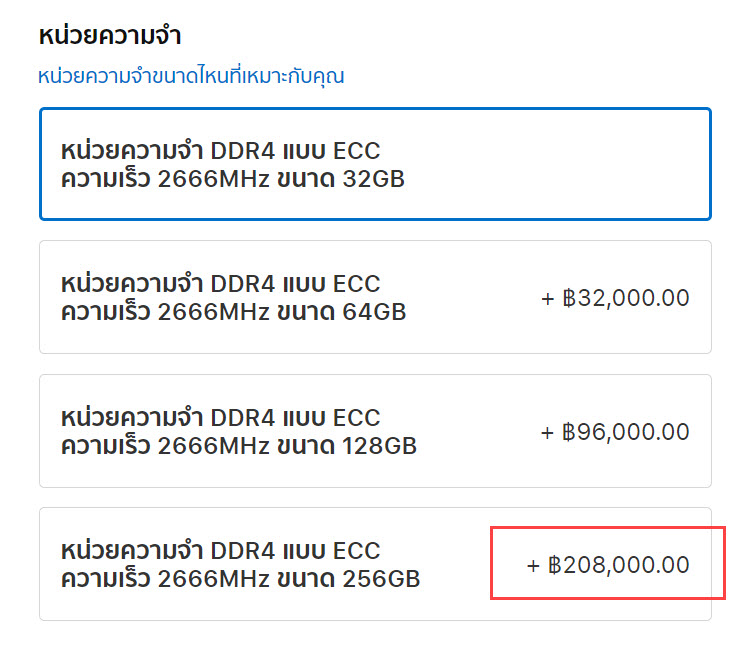This screenshot has width=750, height=649.
Task: Open the link asking which memory size suits you
Action: (x=191, y=76)
